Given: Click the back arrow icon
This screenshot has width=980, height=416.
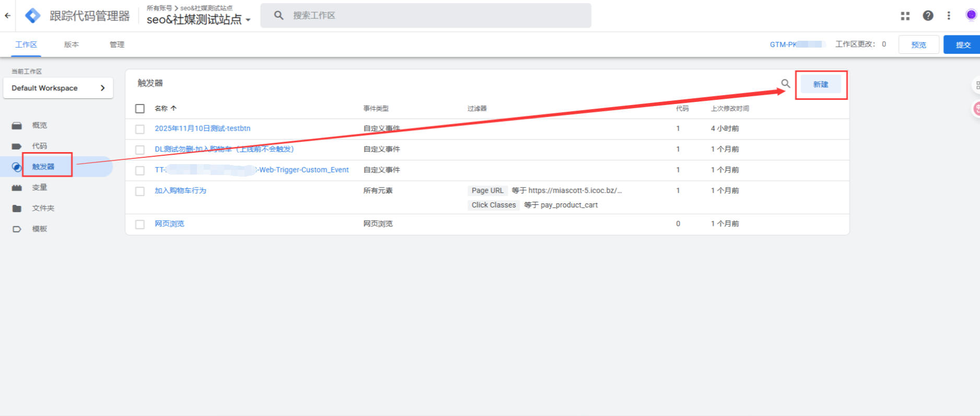Looking at the screenshot, I should tap(7, 16).
